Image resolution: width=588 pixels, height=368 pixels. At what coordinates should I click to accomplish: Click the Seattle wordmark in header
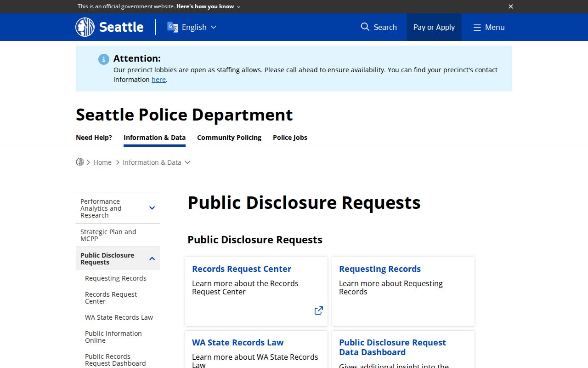(x=121, y=27)
